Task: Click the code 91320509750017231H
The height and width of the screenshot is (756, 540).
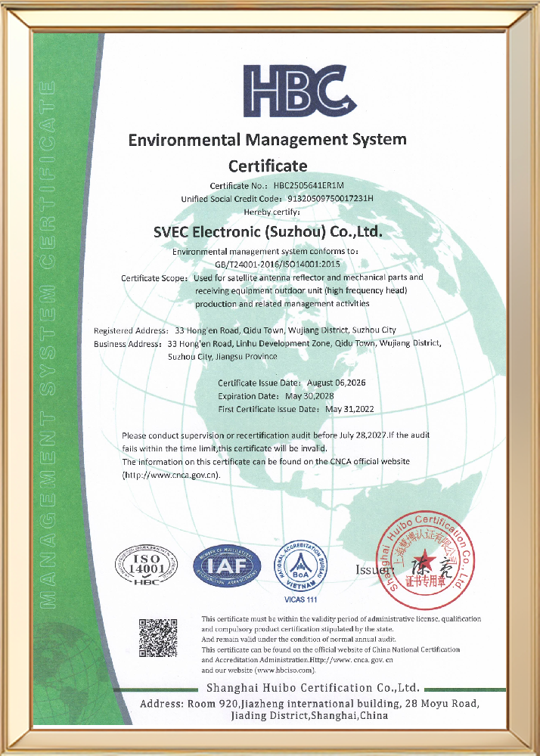Action: [331, 199]
